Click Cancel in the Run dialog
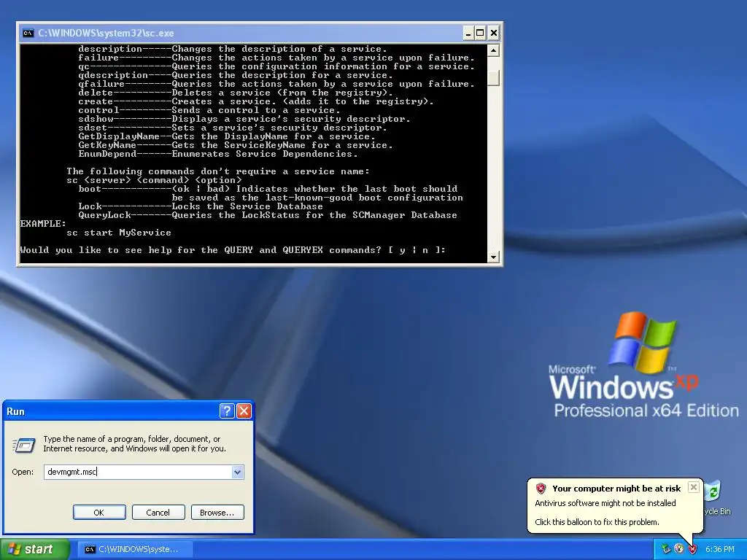747x560 pixels. (x=158, y=513)
